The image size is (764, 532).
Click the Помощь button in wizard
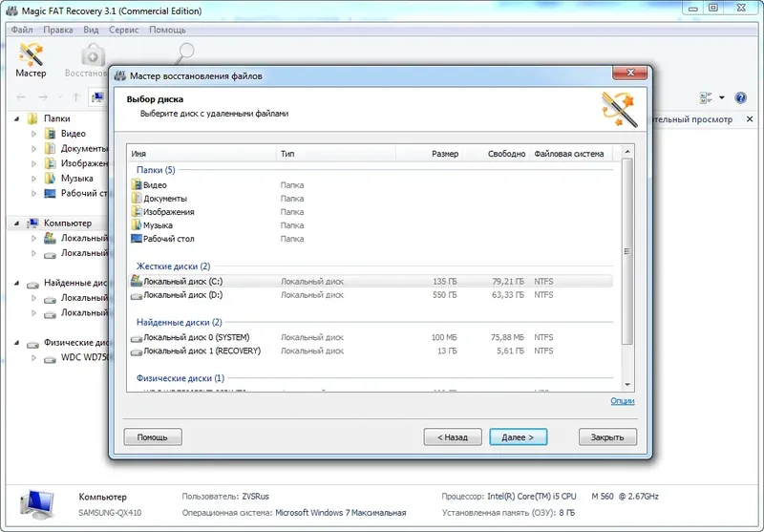[x=153, y=437]
